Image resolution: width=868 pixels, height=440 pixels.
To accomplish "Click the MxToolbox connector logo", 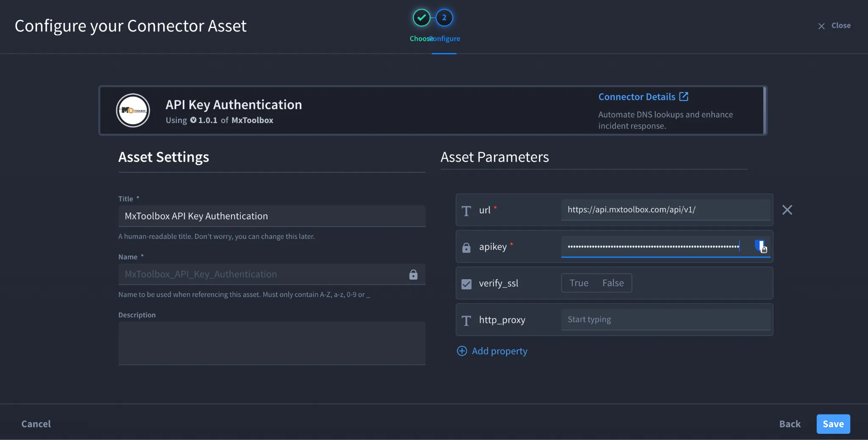I will tap(133, 110).
